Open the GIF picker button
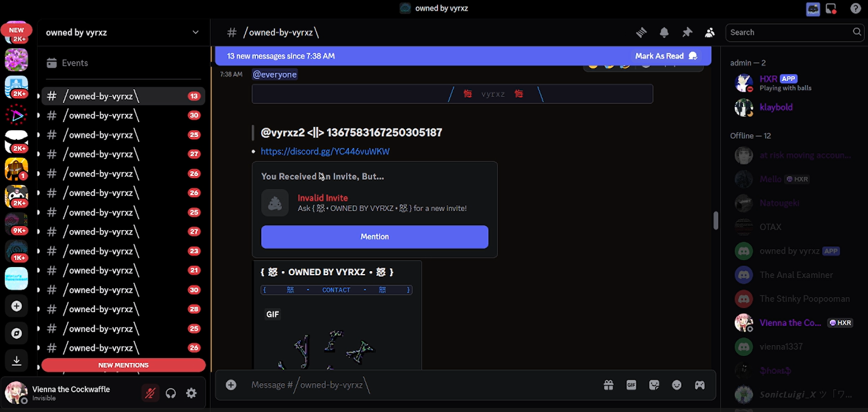This screenshot has height=412, width=868. [x=631, y=385]
